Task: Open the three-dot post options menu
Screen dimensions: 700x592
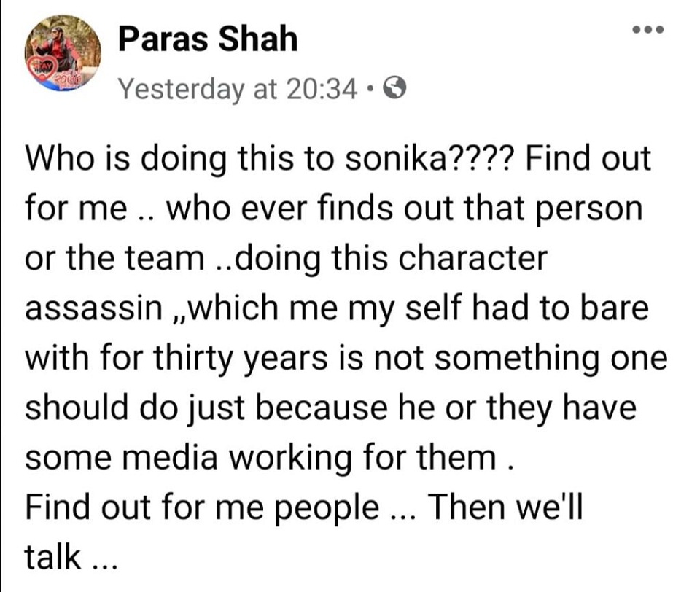Action: [648, 30]
